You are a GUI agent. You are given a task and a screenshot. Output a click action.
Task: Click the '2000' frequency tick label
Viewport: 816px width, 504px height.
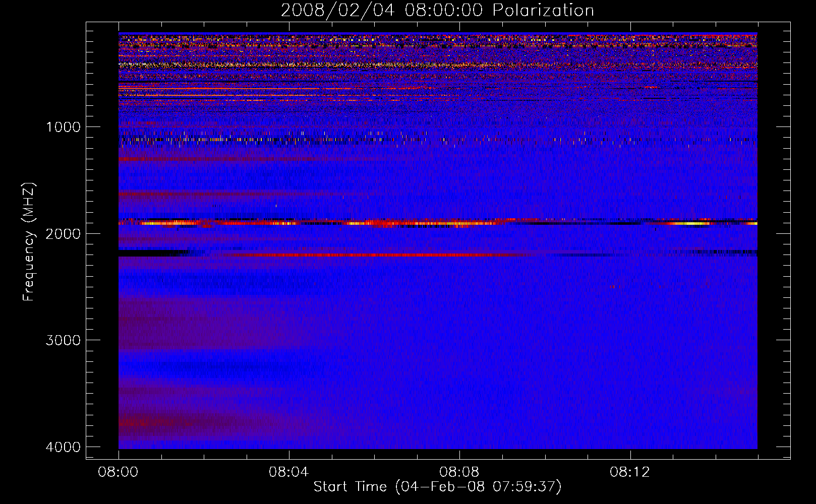(64, 234)
